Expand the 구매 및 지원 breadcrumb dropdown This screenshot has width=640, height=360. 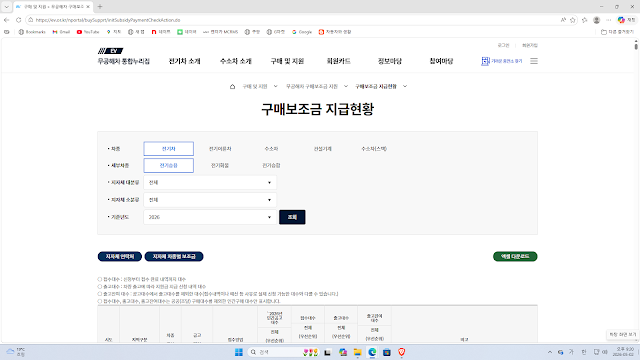(276, 87)
